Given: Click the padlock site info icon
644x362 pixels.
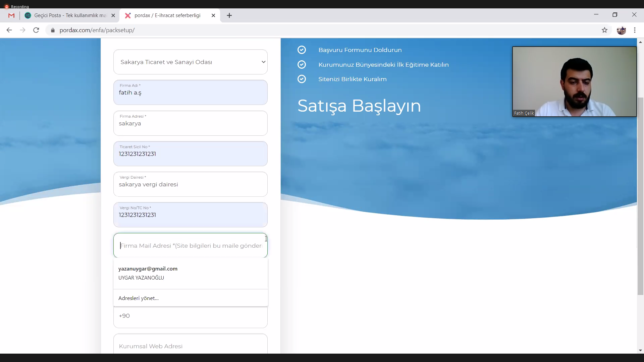Looking at the screenshot, I should tap(53, 30).
